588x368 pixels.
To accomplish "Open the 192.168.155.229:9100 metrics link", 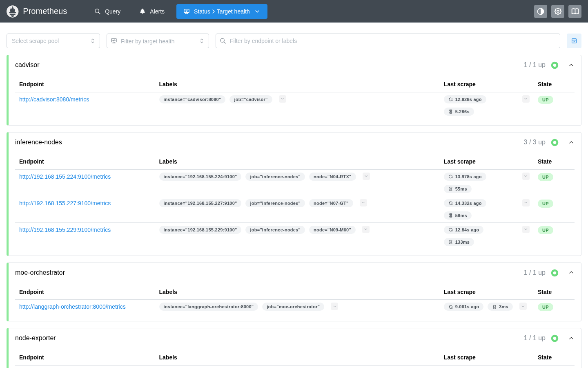I will click(x=65, y=230).
